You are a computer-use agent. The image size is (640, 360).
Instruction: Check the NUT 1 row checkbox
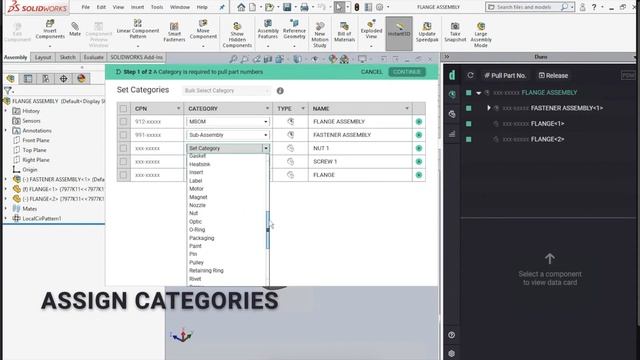[123, 148]
